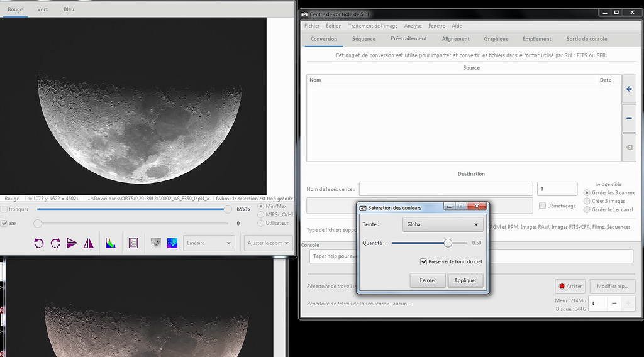Click the rotate counter-clockwise icon
644x357 pixels.
click(x=39, y=243)
